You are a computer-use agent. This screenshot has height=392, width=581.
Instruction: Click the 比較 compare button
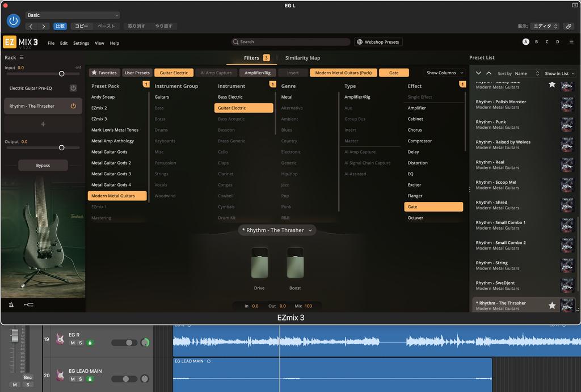(60, 26)
